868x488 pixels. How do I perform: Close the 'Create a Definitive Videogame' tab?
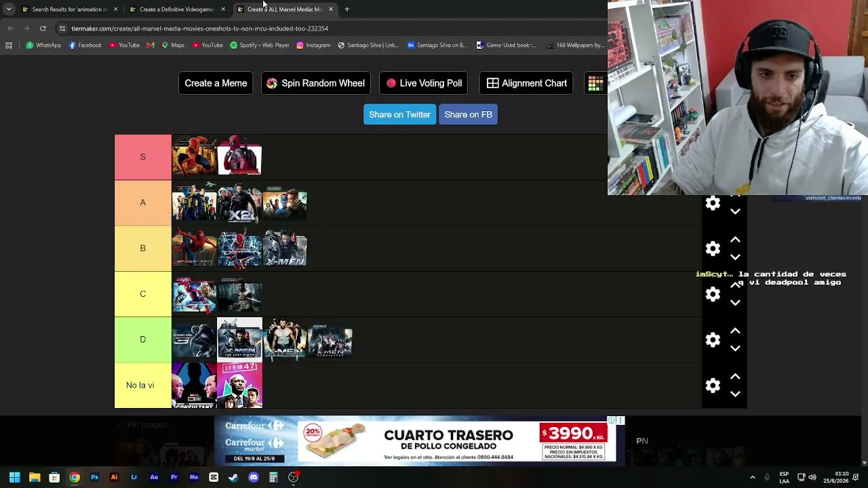(x=223, y=9)
